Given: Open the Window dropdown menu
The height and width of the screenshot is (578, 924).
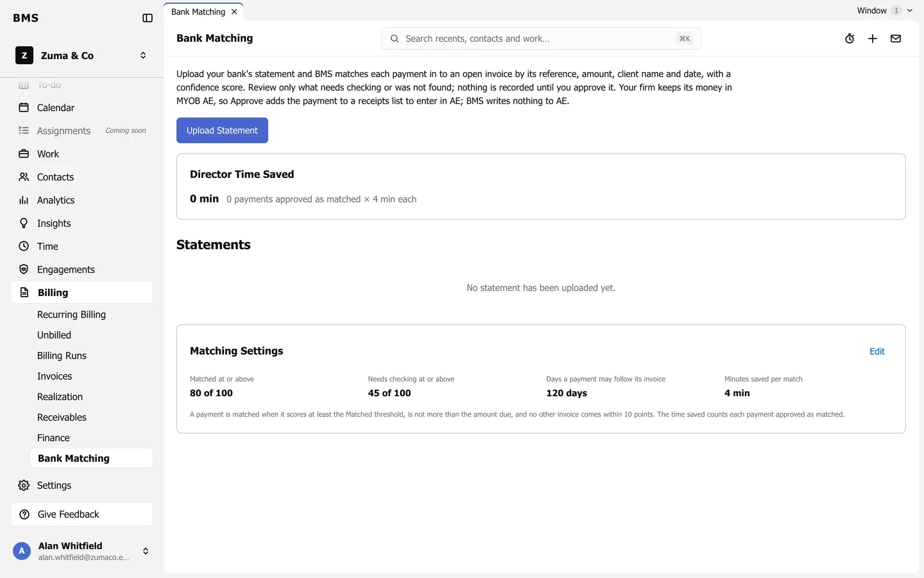Looking at the screenshot, I should click(x=884, y=10).
